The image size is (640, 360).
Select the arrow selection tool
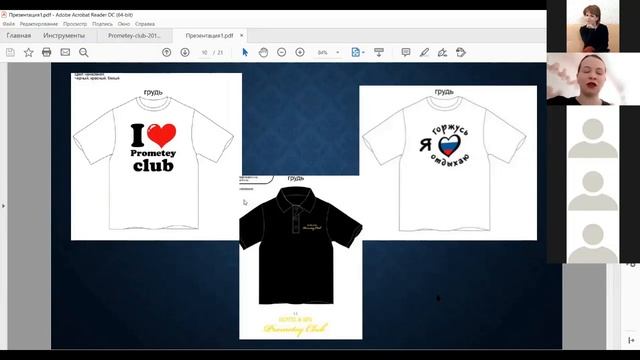(x=245, y=52)
